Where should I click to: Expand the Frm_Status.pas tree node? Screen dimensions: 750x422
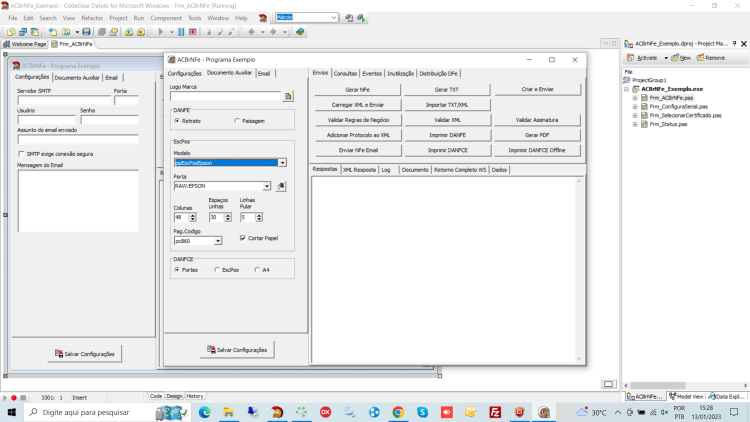pos(635,124)
